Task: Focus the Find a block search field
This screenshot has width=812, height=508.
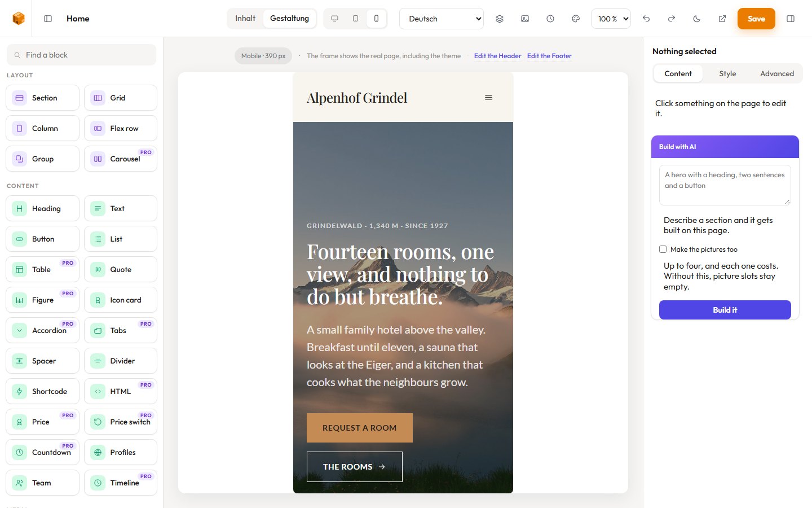Action: 81,55
